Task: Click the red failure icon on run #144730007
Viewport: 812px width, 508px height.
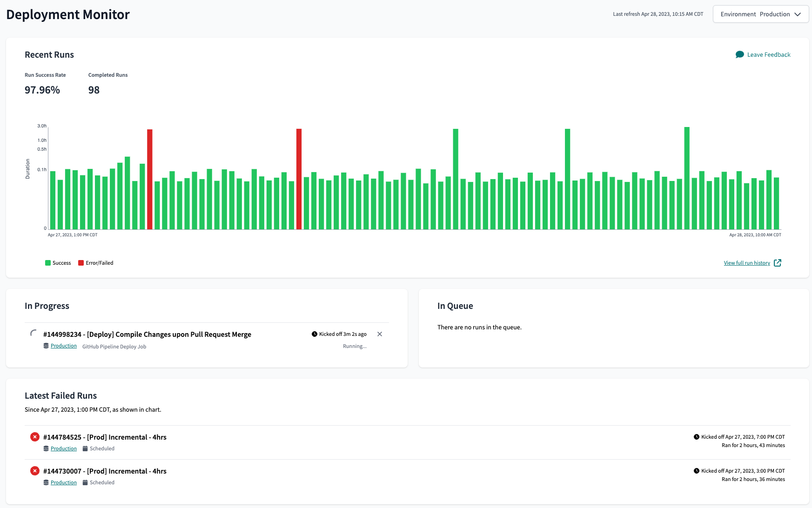Action: click(x=34, y=470)
